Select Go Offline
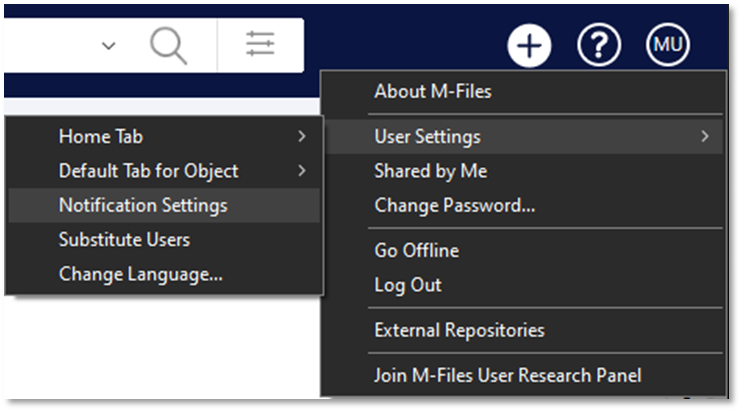Image resolution: width=742 pixels, height=412 pixels. (x=416, y=251)
